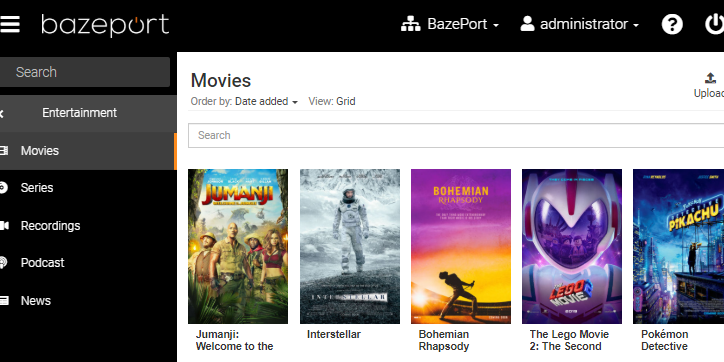Viewport: 724px width, 362px height.
Task: Open the BazePort dropdown
Action: tap(463, 24)
